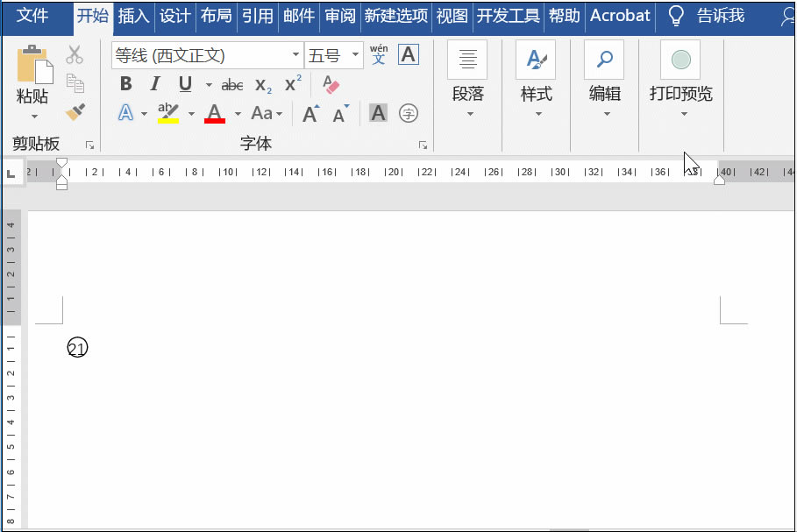Switch to the 新建选项 custom tab
797x532 pixels.
(396, 16)
